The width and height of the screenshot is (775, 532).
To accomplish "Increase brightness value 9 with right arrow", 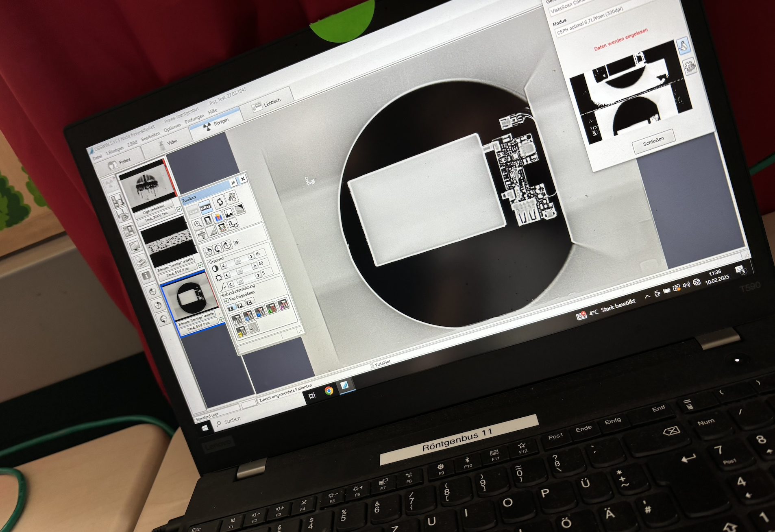I will click(258, 275).
